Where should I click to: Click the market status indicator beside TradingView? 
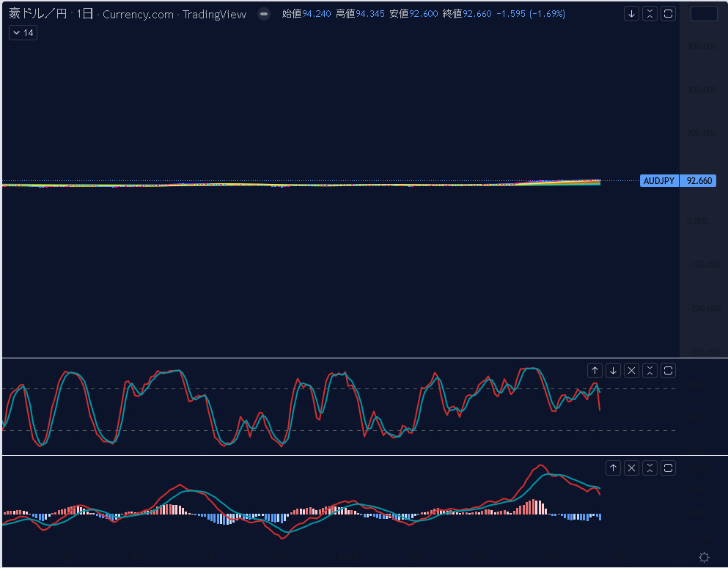pos(264,14)
